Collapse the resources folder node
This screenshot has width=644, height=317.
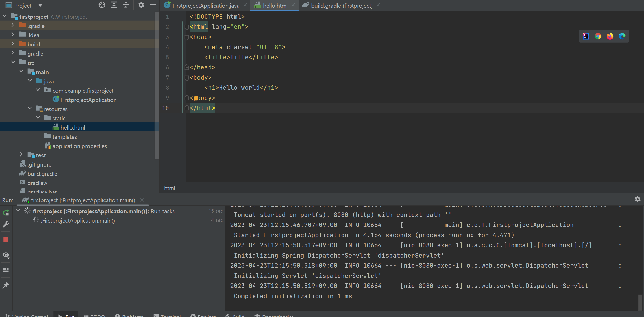point(30,108)
